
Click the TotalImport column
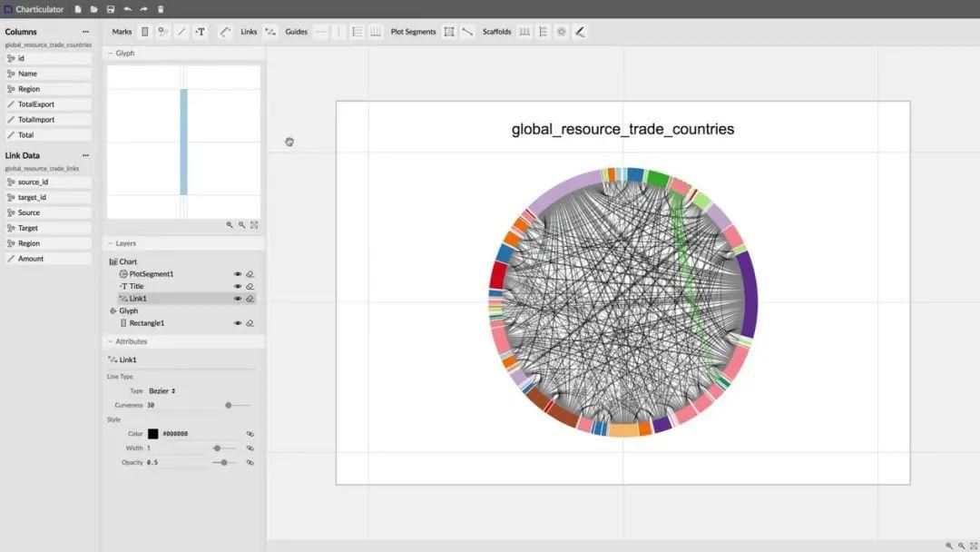coord(48,120)
